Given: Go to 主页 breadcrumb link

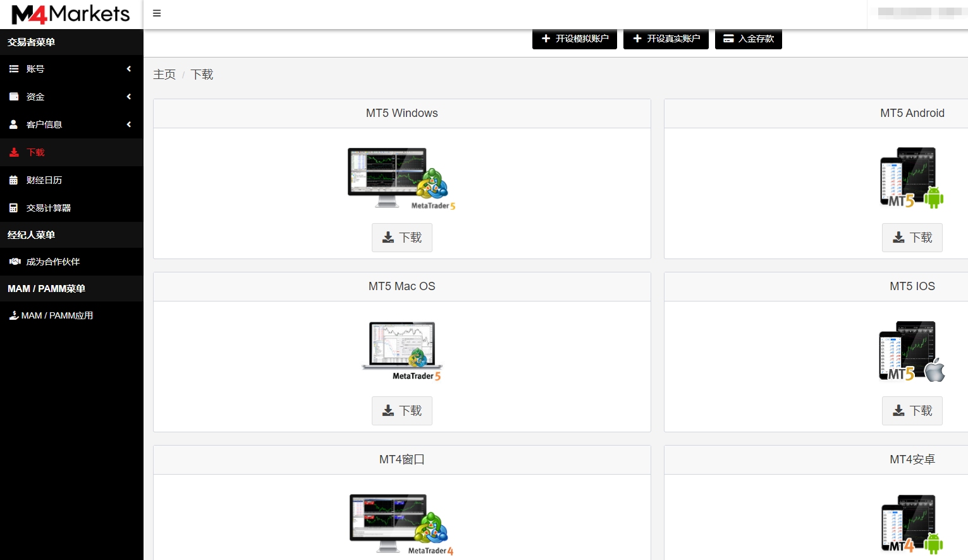Looking at the screenshot, I should (164, 75).
